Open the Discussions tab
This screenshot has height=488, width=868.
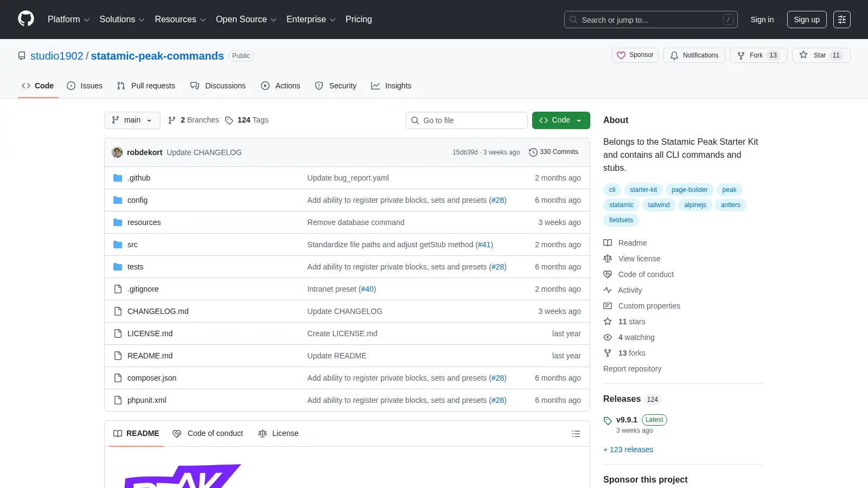pos(218,86)
